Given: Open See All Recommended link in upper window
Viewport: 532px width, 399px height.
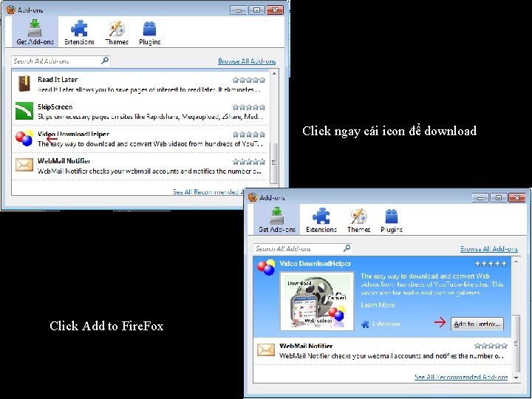Looking at the screenshot, I should 208,191.
